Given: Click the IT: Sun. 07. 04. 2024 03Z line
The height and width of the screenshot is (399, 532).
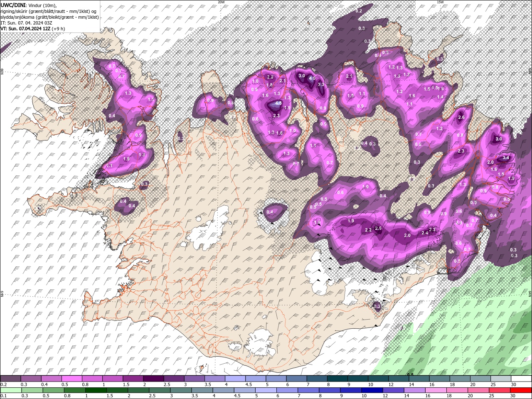Looking at the screenshot, I should (x=26, y=23).
